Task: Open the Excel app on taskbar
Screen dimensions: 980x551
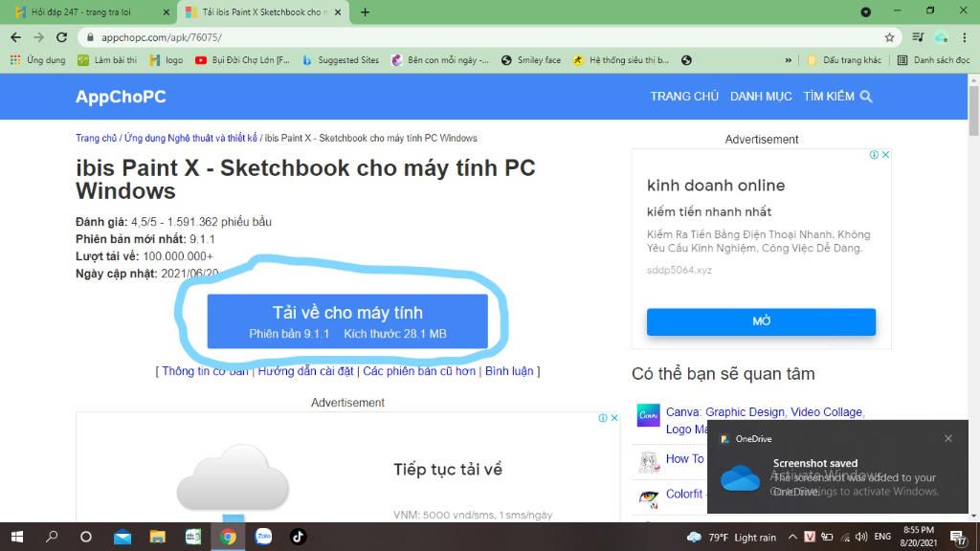Action: [192, 537]
